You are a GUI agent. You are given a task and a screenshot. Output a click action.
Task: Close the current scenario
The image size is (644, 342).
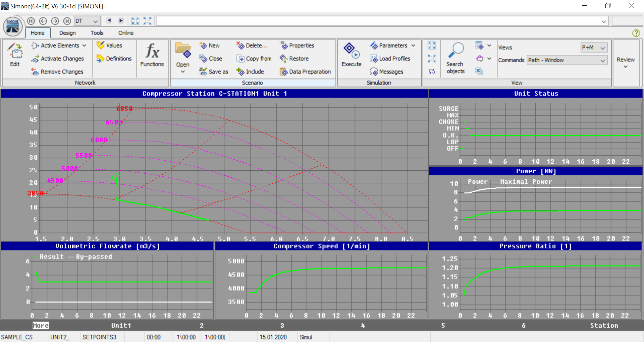click(211, 59)
